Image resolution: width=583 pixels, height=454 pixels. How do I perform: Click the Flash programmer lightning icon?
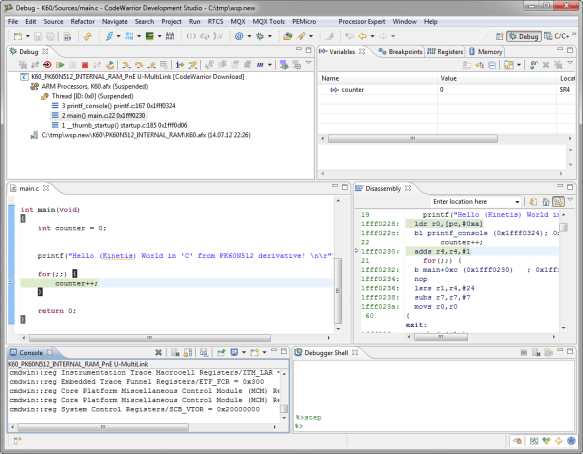tap(109, 36)
